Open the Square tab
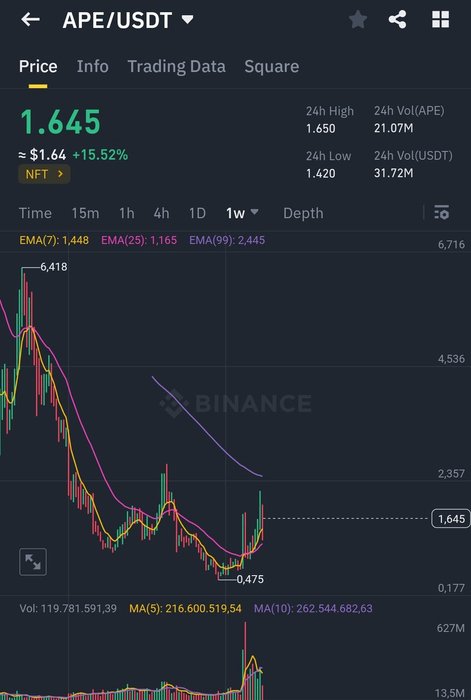Screen dimensions: 471x700 [x=271, y=67]
